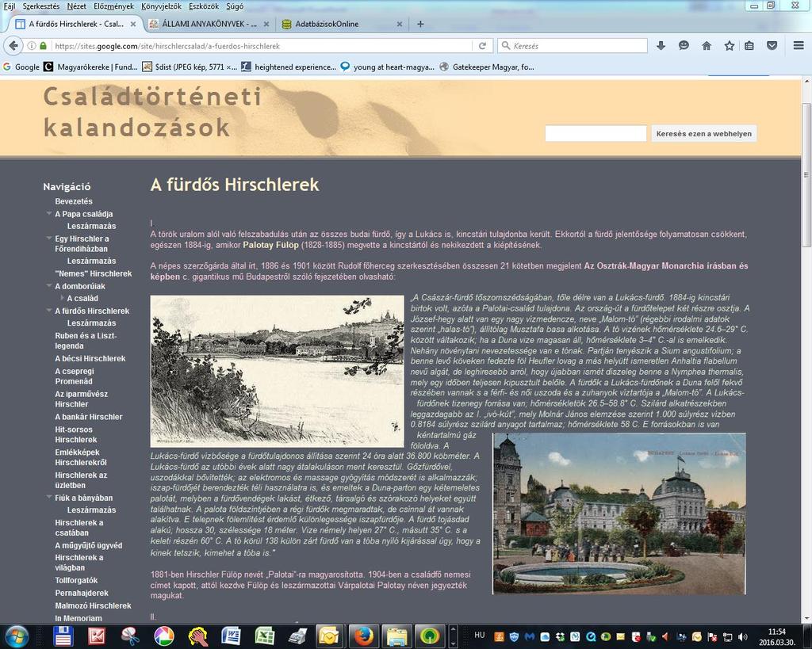Show the bookmarks list
The height and width of the screenshot is (649, 812).
tap(749, 45)
